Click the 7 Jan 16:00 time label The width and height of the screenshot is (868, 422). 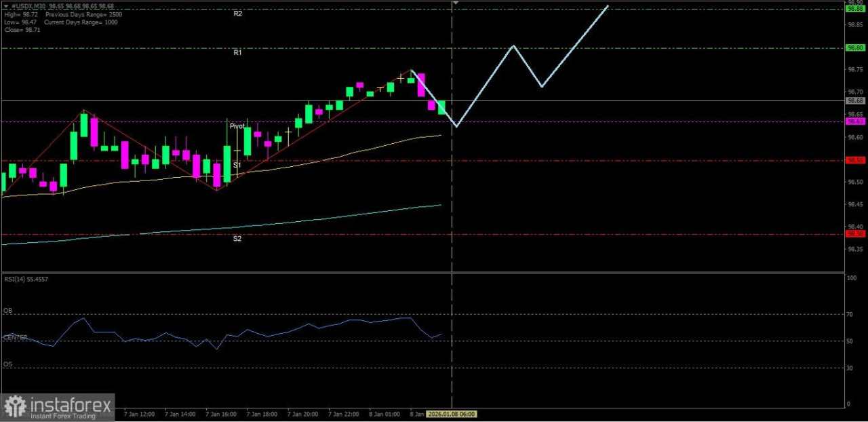click(221, 413)
